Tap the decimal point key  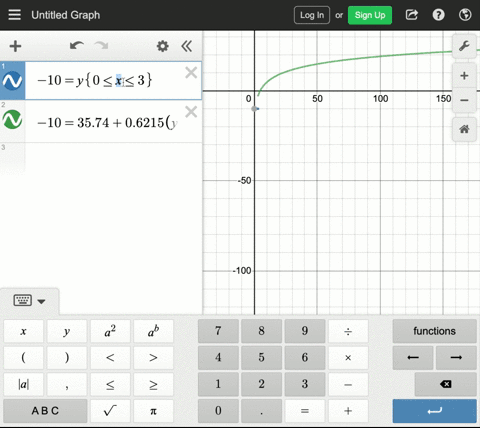pos(261,411)
